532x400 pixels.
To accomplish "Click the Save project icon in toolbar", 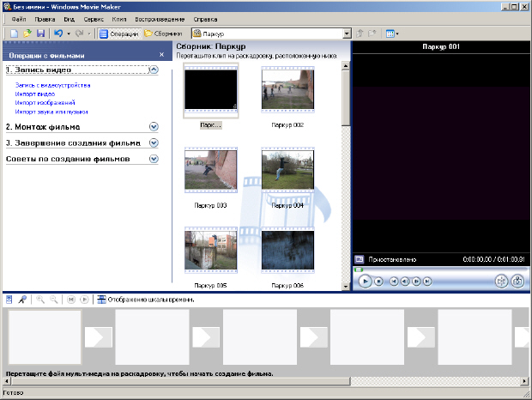I will click(x=40, y=33).
